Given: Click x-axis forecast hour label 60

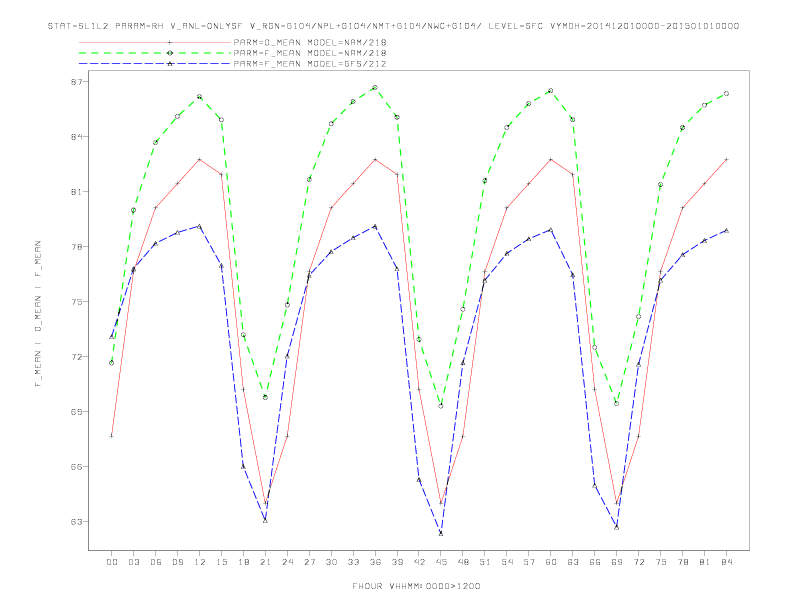Looking at the screenshot, I should [551, 562].
